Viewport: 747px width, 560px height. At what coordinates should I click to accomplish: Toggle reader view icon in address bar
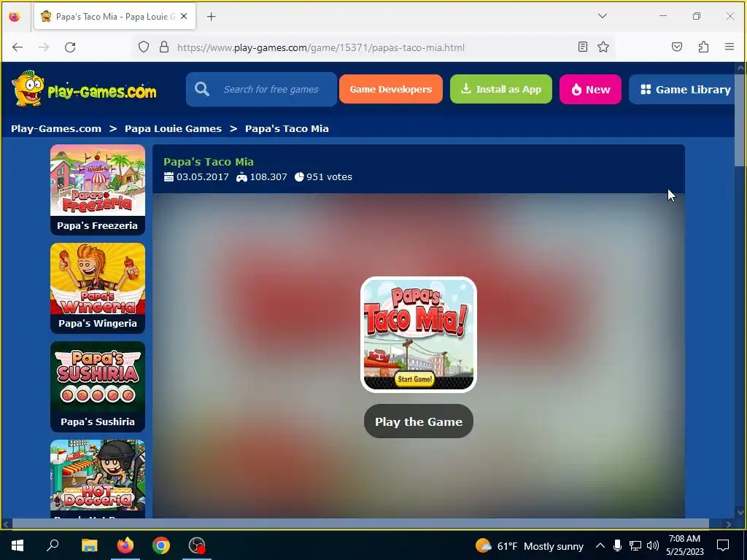[582, 47]
